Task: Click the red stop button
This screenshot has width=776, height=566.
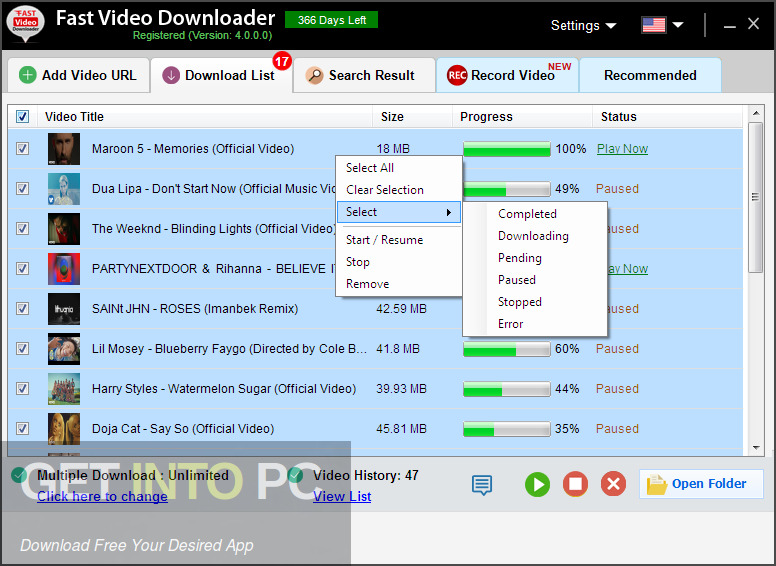Action: [x=575, y=484]
